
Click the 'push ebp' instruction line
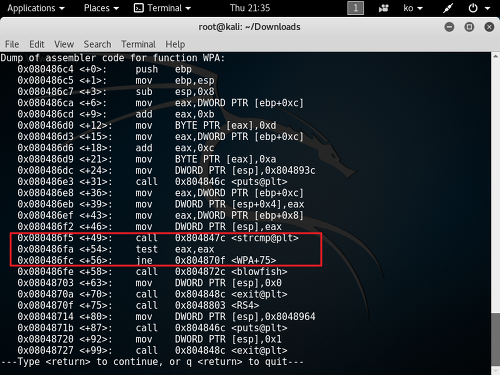(x=105, y=69)
